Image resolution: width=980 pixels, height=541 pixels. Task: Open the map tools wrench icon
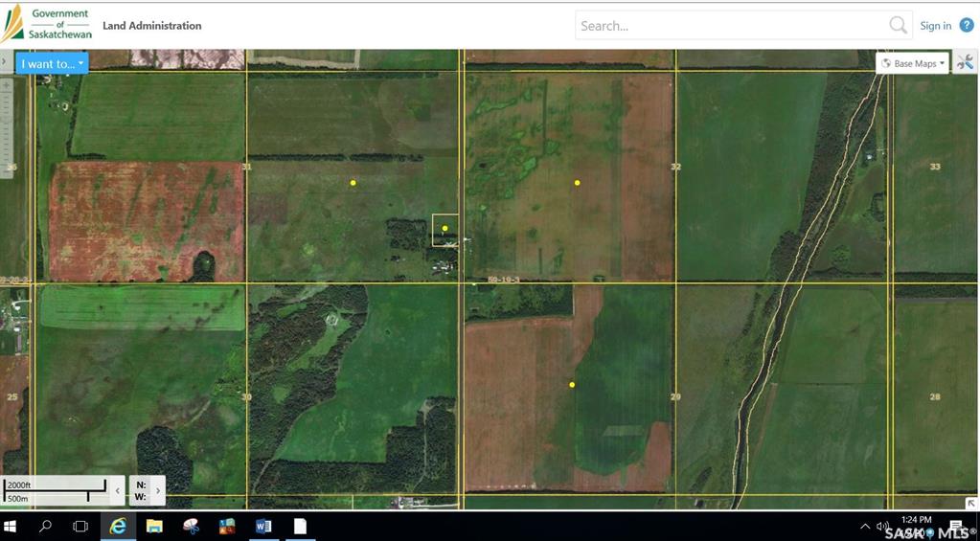coord(965,62)
